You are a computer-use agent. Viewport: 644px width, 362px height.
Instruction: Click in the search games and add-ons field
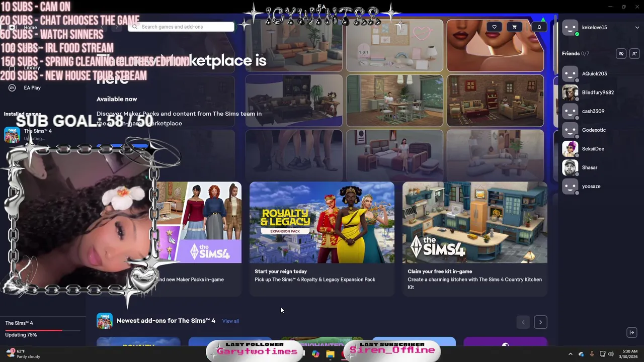point(181,27)
